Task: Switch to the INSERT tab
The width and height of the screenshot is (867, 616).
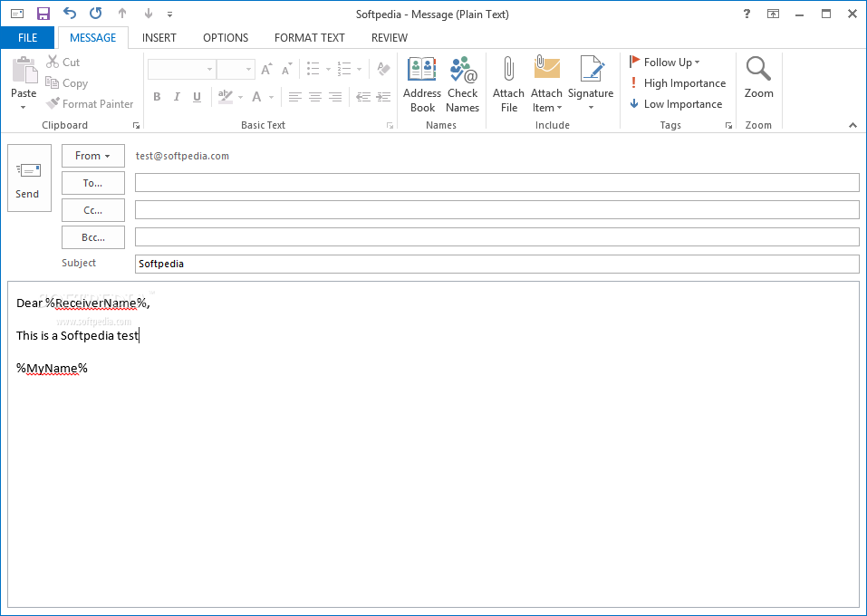Action: tap(159, 38)
